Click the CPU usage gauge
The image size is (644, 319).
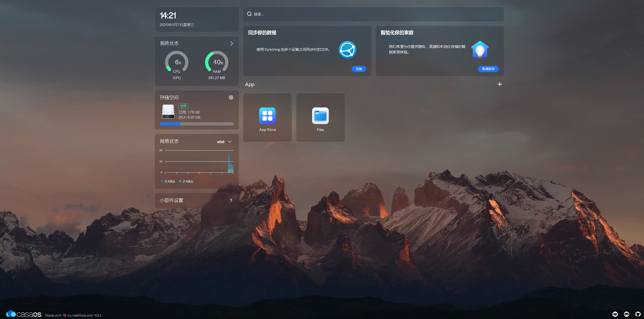coord(177,62)
